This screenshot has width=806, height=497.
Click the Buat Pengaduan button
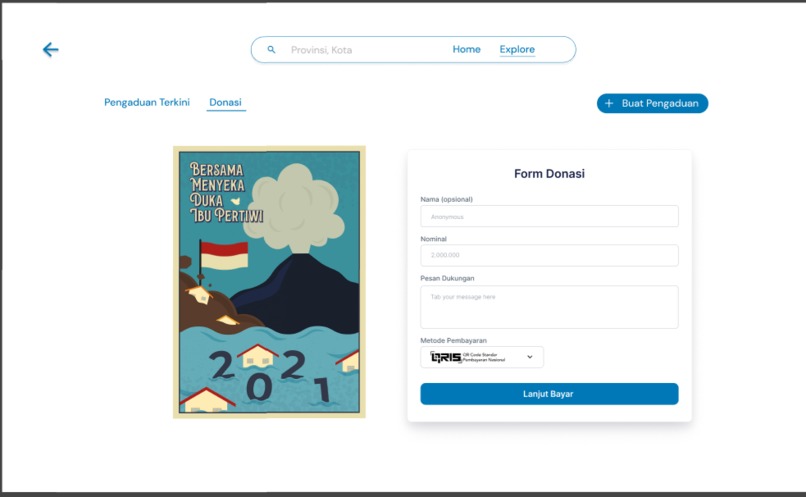(652, 103)
